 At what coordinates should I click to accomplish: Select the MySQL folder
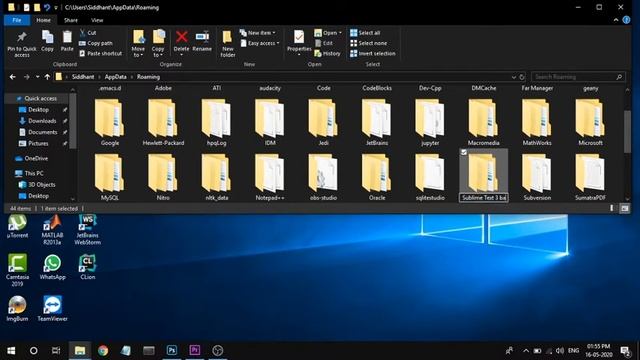click(109, 177)
